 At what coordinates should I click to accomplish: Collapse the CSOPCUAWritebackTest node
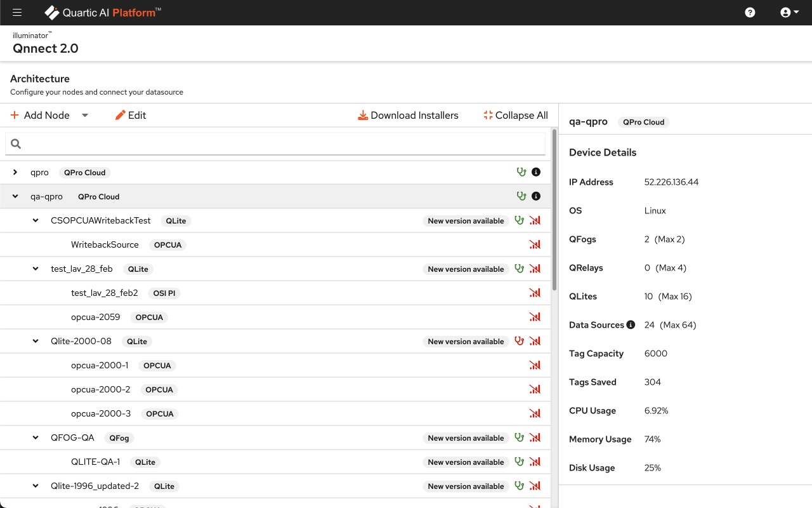tap(36, 220)
